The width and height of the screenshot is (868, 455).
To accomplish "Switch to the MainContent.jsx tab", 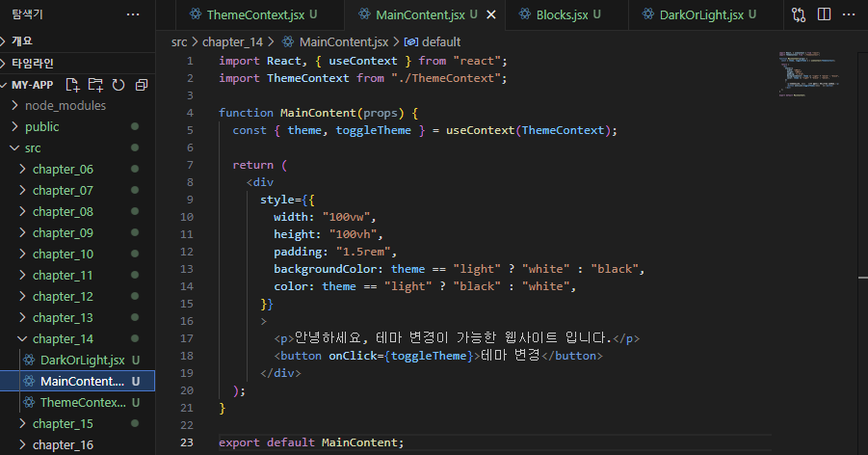I will (x=425, y=15).
